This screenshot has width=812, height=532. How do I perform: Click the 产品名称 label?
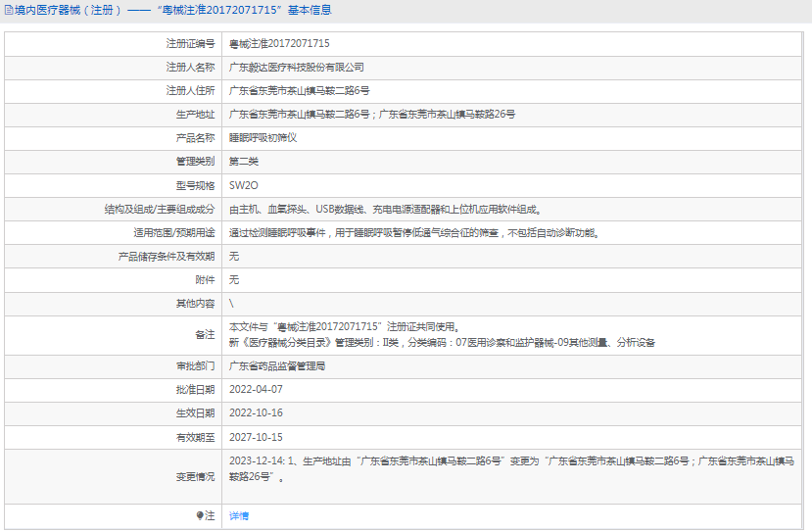click(x=195, y=138)
